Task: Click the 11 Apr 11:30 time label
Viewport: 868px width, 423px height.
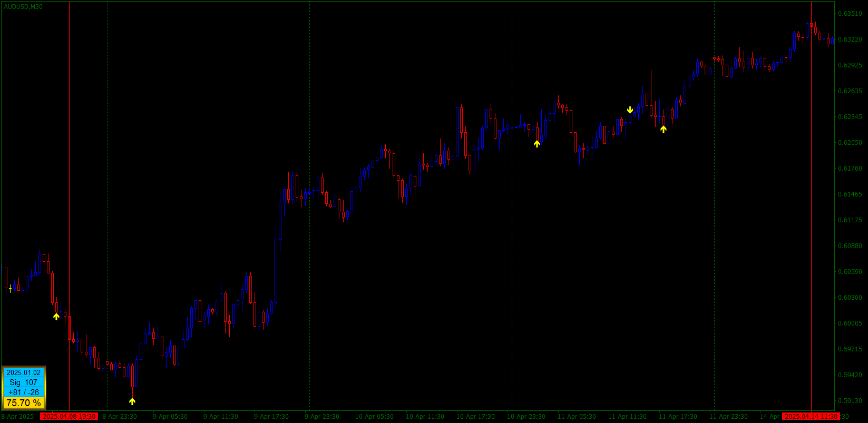Action: (627, 417)
